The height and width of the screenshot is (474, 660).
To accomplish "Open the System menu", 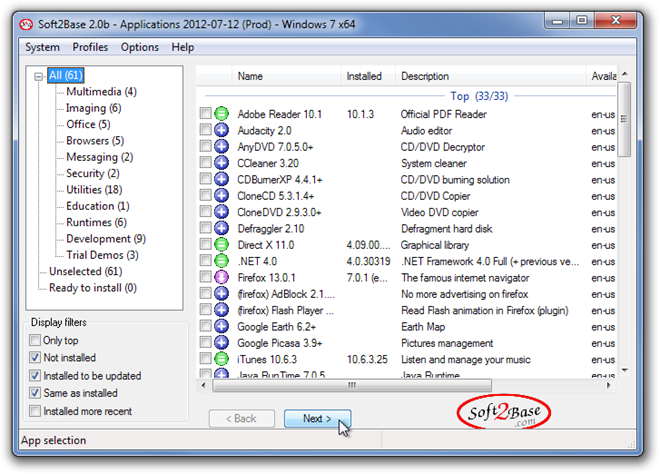I will point(42,47).
